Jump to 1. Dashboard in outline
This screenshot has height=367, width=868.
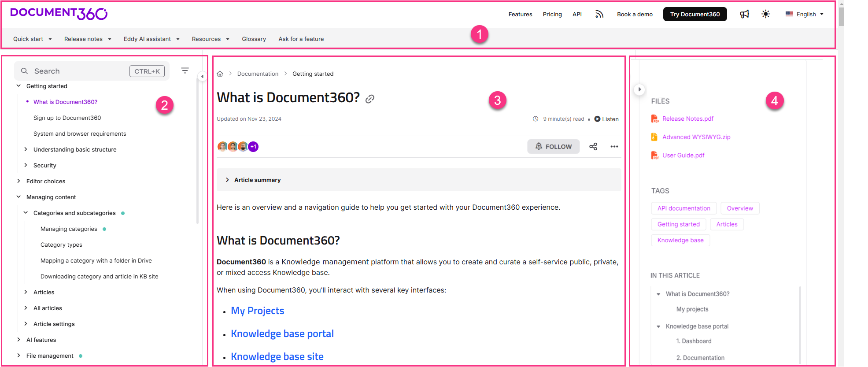coord(694,341)
